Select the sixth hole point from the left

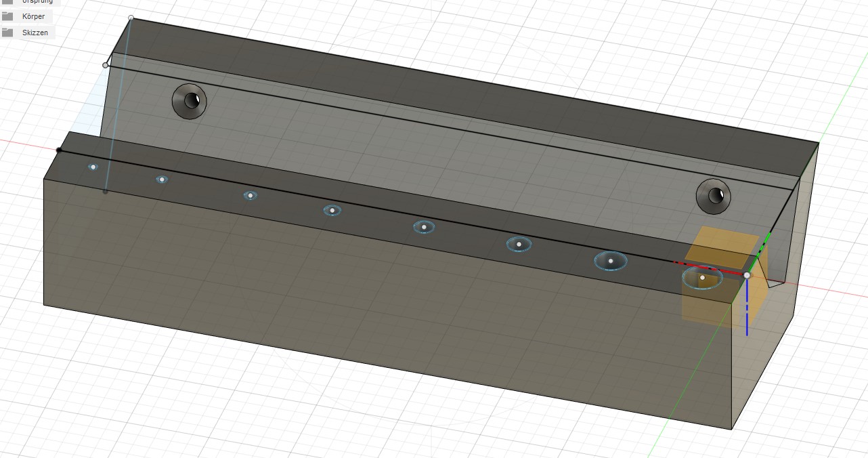519,244
